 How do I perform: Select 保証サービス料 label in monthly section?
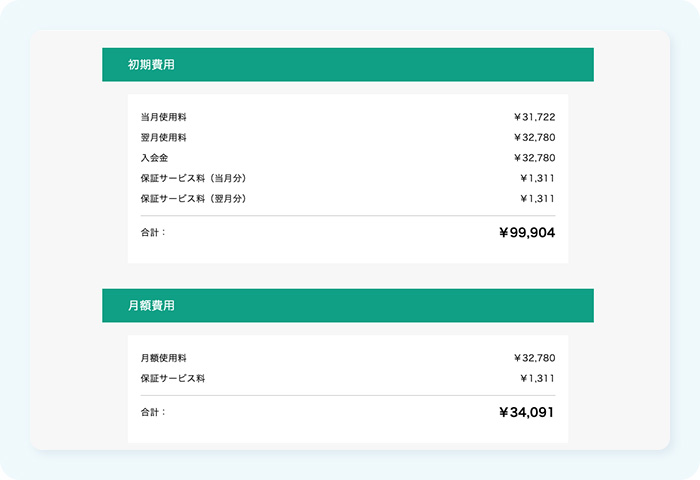coord(173,378)
